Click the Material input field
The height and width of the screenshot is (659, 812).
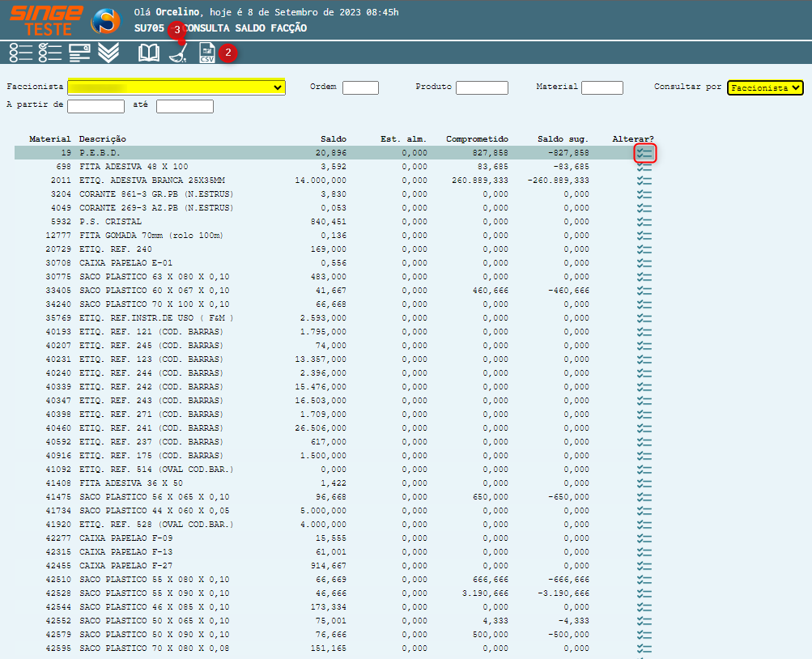click(602, 87)
